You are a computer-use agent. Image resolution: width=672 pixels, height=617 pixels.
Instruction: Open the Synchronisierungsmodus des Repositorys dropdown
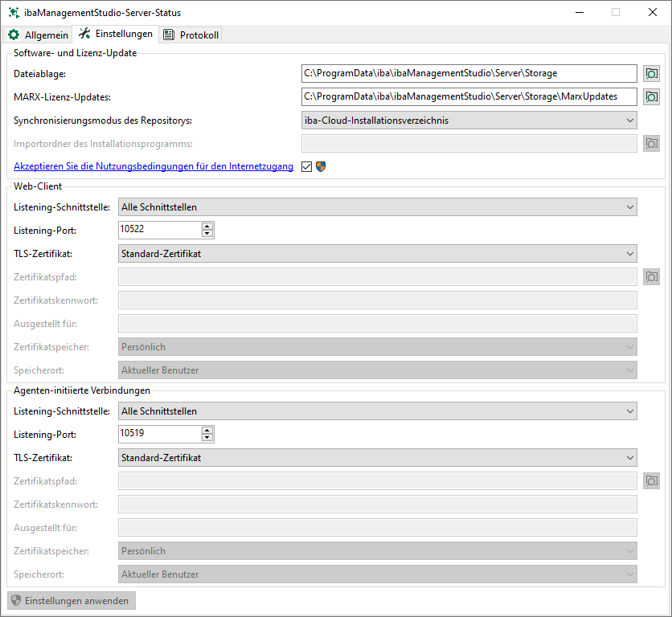[x=469, y=121]
